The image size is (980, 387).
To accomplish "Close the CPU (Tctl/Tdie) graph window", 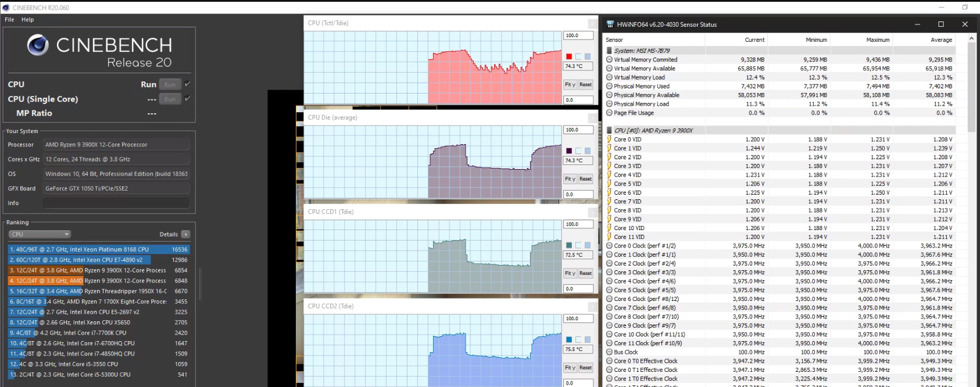I will pos(592,23).
